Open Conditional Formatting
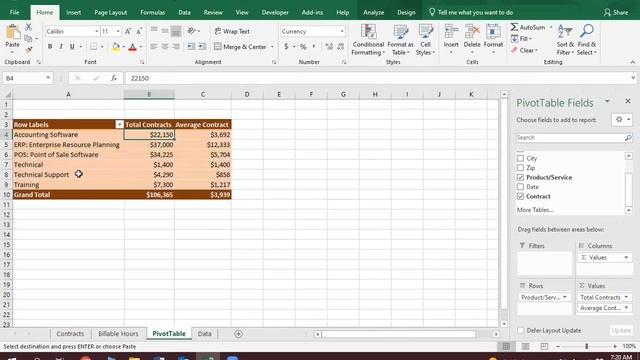Image resolution: width=640 pixels, height=360 pixels. coord(368,40)
